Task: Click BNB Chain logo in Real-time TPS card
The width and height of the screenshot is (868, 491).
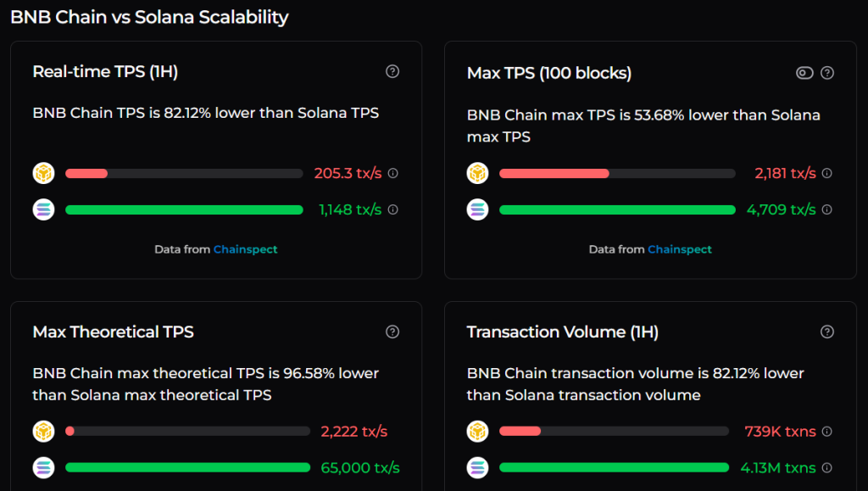Action: point(43,173)
